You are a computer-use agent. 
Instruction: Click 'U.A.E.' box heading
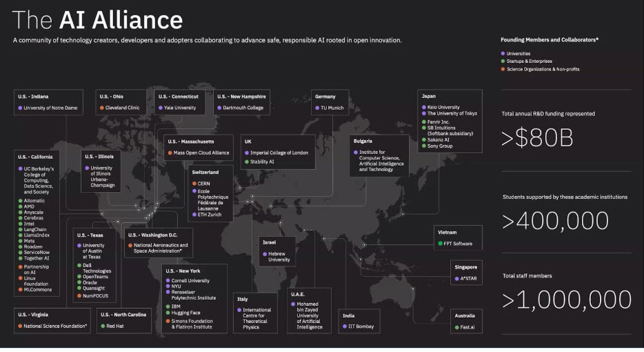click(298, 295)
